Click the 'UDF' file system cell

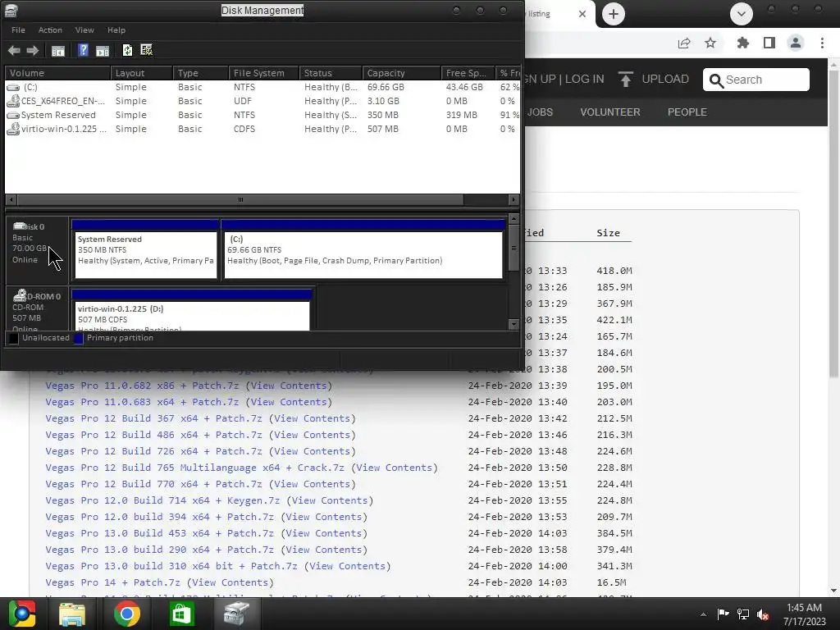coord(242,101)
